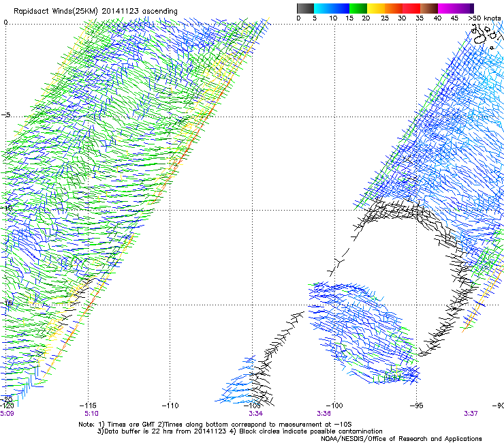Click the green segment of the color bar
Viewport: 504px width, 443px height.
click(358, 8)
